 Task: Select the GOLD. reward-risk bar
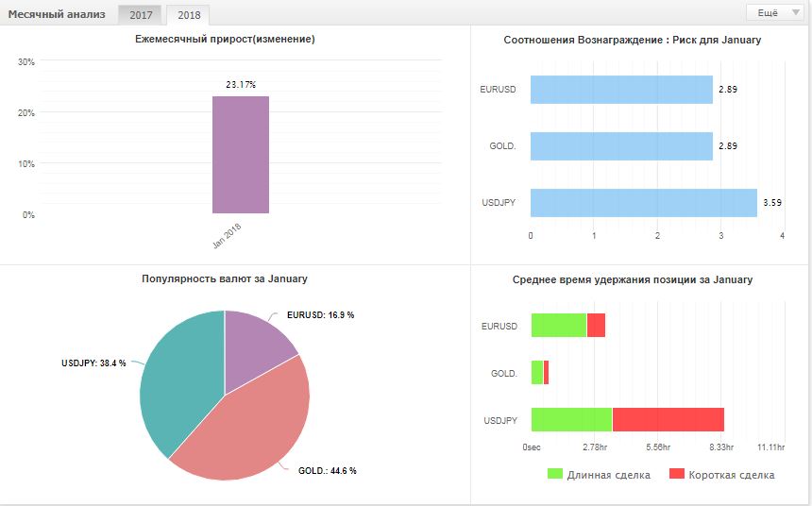coord(621,146)
